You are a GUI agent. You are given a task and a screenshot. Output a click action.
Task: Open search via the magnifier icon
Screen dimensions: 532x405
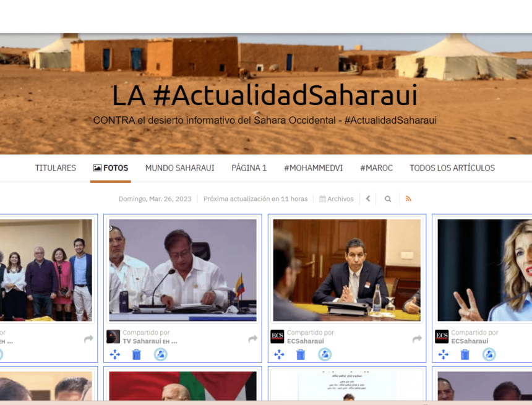click(x=388, y=198)
